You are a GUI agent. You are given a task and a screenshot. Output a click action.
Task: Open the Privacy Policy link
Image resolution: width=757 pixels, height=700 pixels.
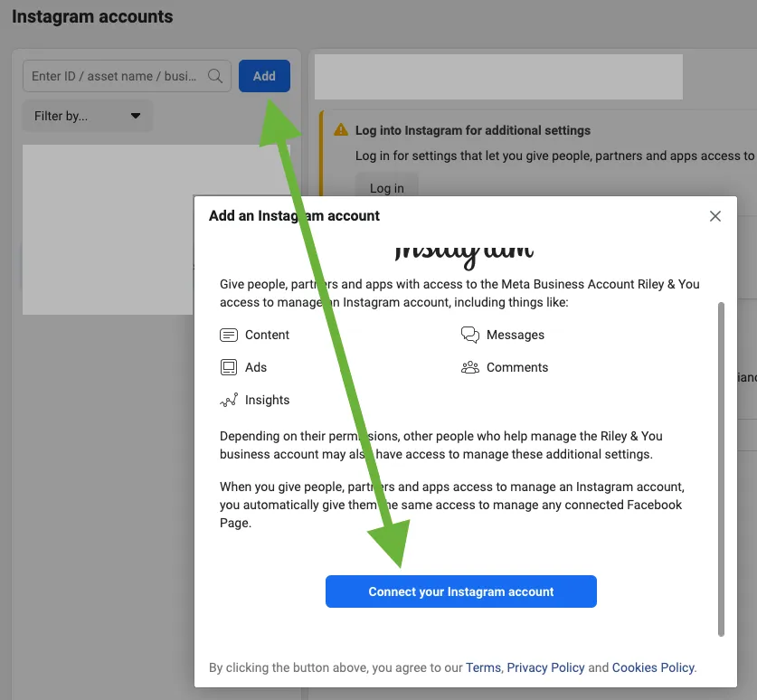(545, 667)
